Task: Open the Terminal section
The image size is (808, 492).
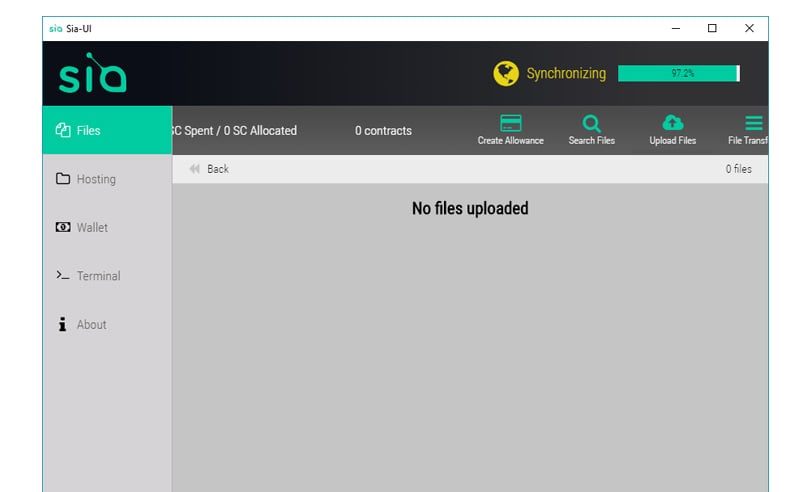Action: (x=107, y=276)
